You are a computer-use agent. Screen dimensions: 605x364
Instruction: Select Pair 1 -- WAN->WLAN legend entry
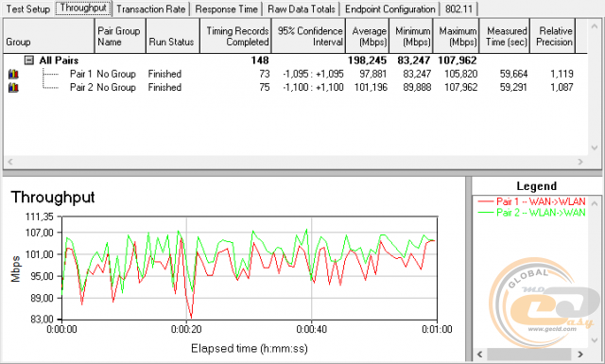click(x=531, y=201)
